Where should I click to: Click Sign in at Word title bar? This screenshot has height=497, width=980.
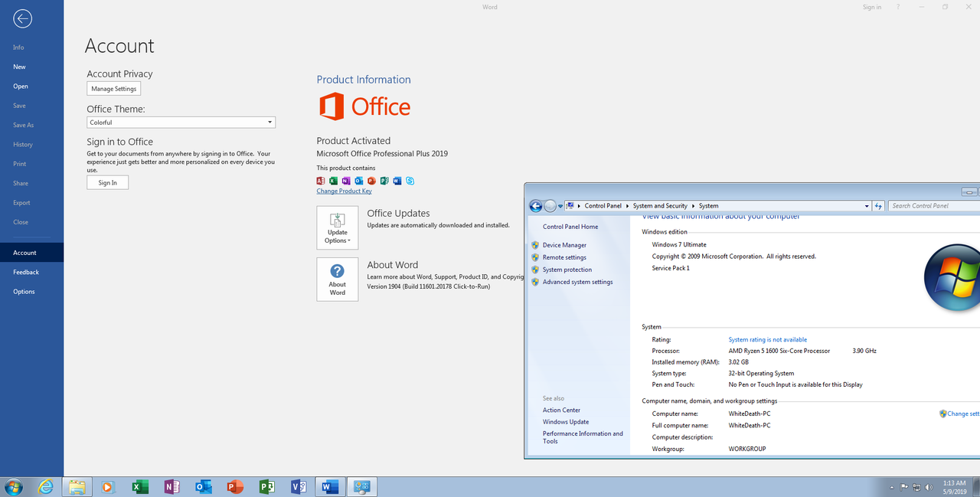pyautogui.click(x=872, y=7)
